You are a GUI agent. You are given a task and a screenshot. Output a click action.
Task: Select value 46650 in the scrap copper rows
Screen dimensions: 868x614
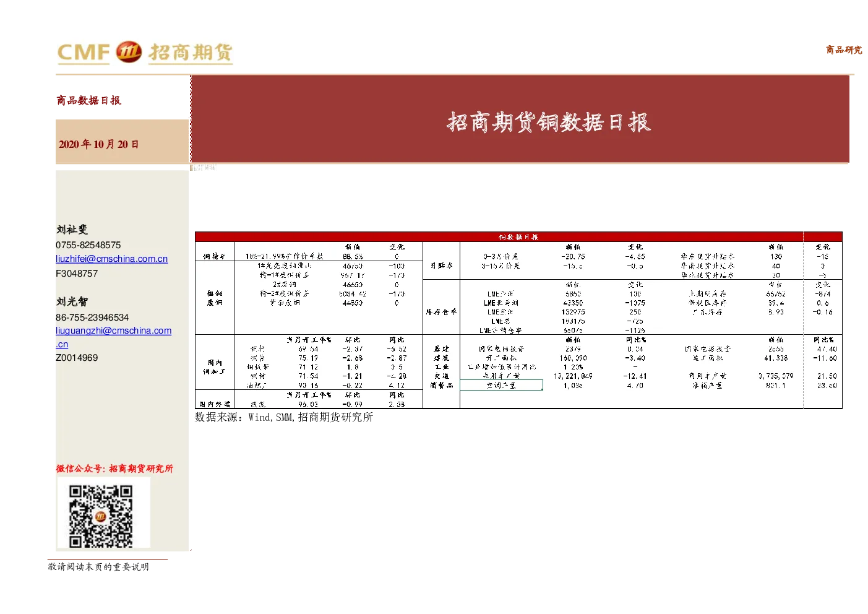pyautogui.click(x=353, y=285)
